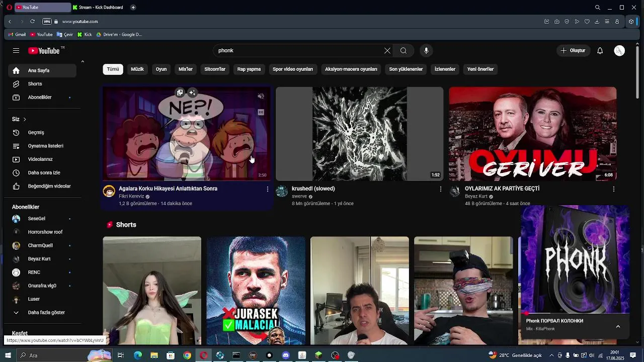
Task: Select the Oyun filter chip
Action: 161,69
